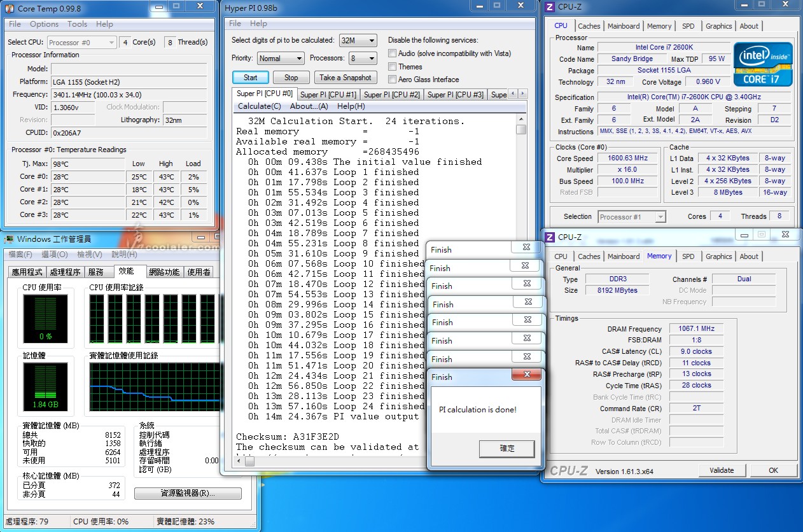Viewport: 803px width, 532px height.
Task: Open the 選項(O) menu in Task Manager
Action: [54, 255]
